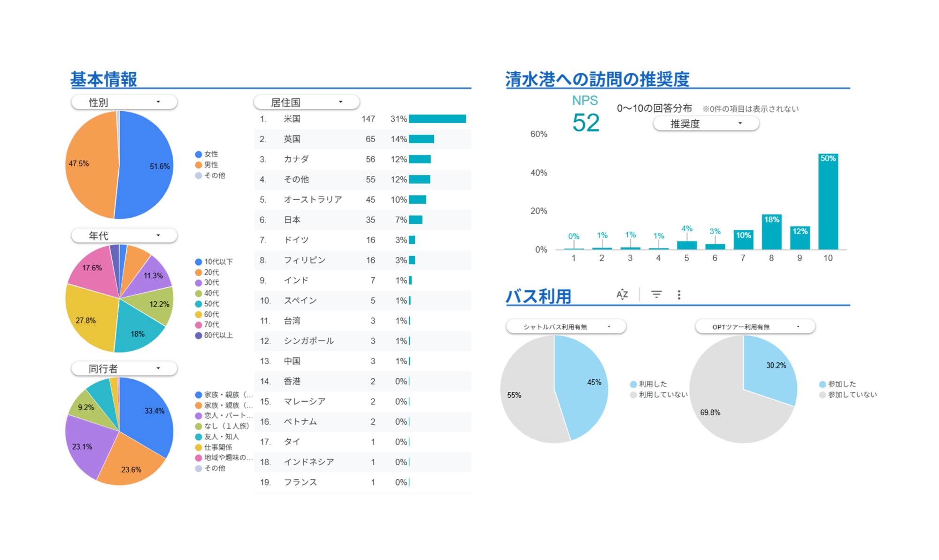
Task: Click the 50% bar for score 10
Action: [828, 202]
